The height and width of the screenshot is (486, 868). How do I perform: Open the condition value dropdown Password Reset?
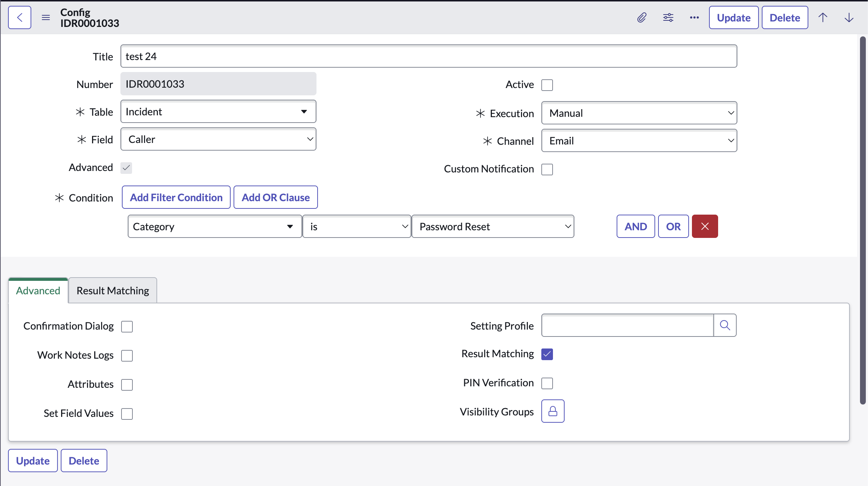tap(493, 227)
